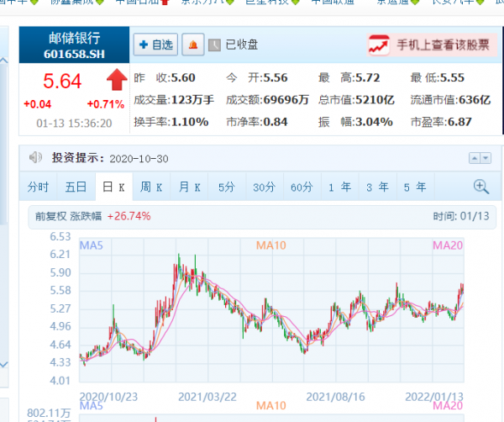Click 最高 value 5.72
Image resolution: width=504 pixels, height=422 pixels.
368,78
